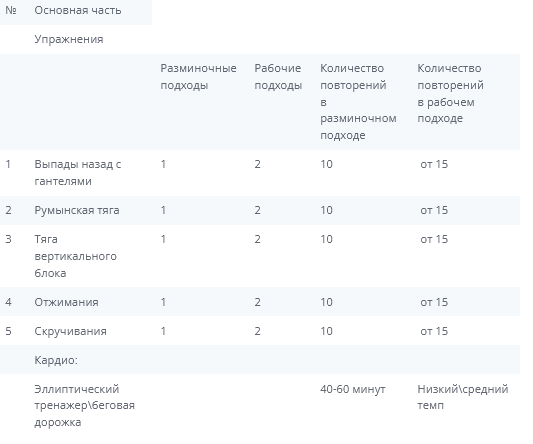Screen dimensions: 533x444
Task: Select 'Выпады назад с гантелями' exercise name
Action: [78, 173]
